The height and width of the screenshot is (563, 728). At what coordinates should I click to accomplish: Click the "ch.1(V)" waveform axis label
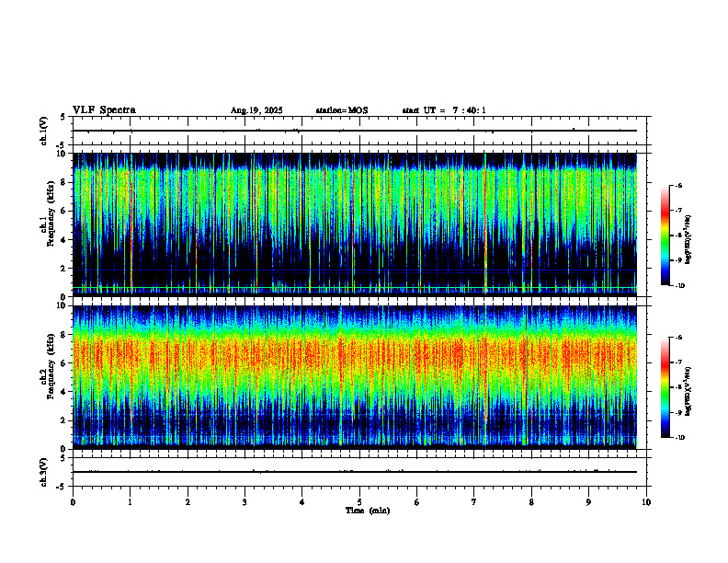point(44,131)
